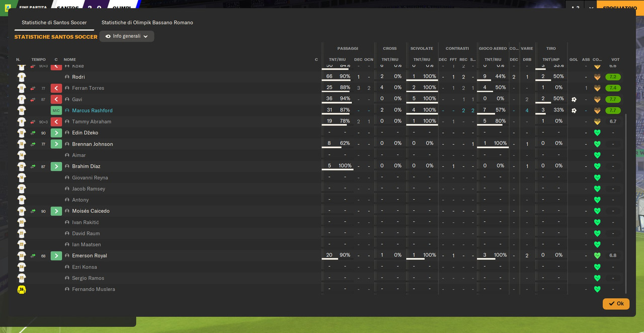Viewport: 644px width, 333px height.
Task: Click Brennan Johnson's green sub-on arrow
Action: coord(56,144)
